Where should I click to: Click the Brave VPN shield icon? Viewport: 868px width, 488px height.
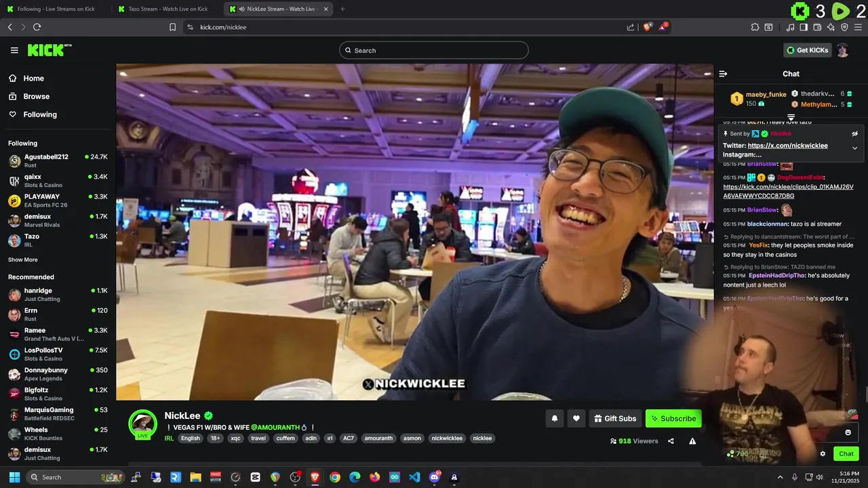844,27
